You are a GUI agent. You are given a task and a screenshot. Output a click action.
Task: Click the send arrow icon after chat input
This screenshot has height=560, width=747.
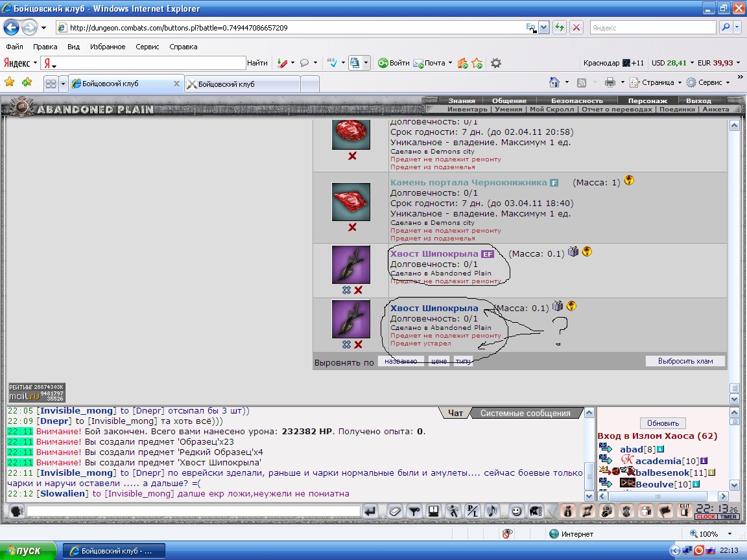tap(370, 511)
